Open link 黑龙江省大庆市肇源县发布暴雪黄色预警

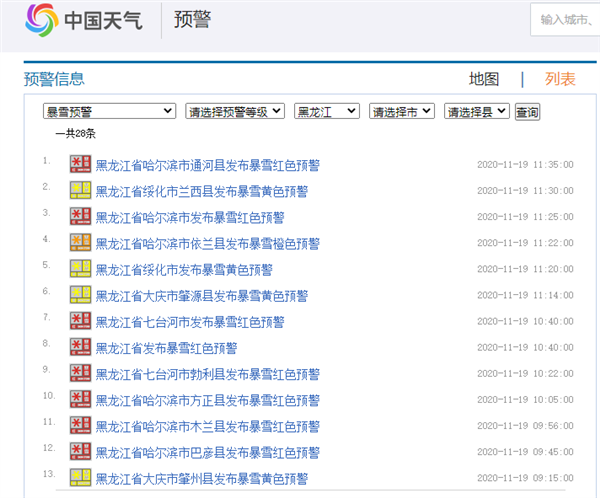tap(202, 296)
